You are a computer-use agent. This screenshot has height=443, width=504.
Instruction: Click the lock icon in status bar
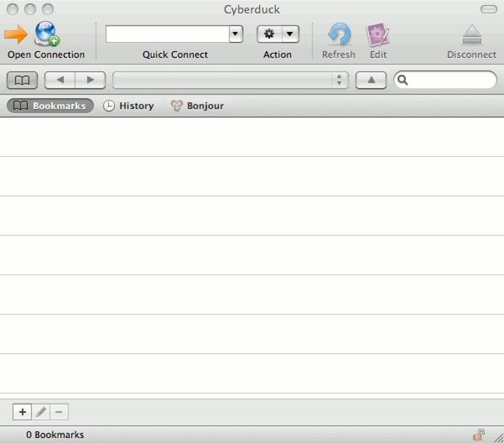point(479,434)
